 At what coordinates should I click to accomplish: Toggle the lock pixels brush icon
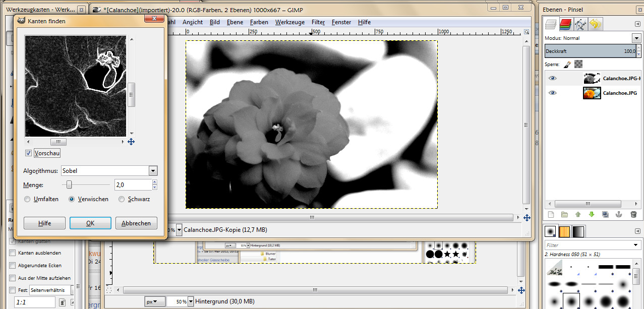pyautogui.click(x=567, y=64)
